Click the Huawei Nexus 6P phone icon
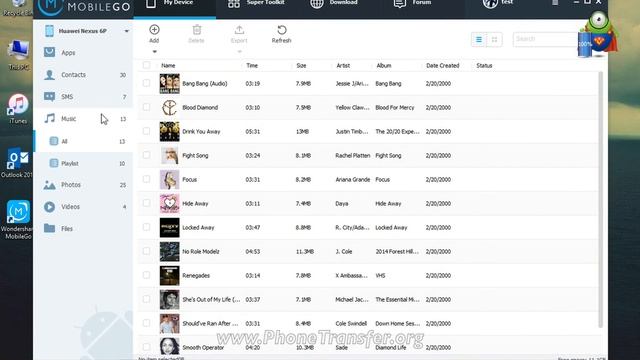 (49, 31)
